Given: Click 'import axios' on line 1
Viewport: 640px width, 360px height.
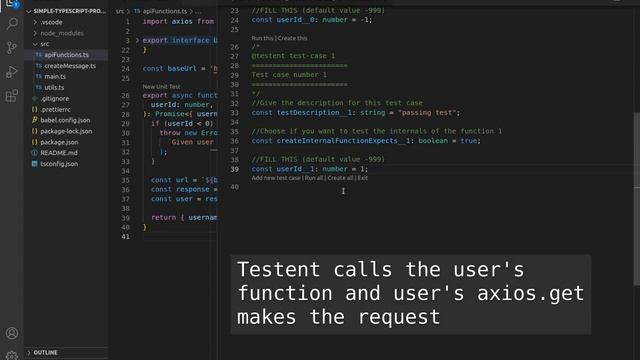Looking at the screenshot, I should click(x=167, y=21).
